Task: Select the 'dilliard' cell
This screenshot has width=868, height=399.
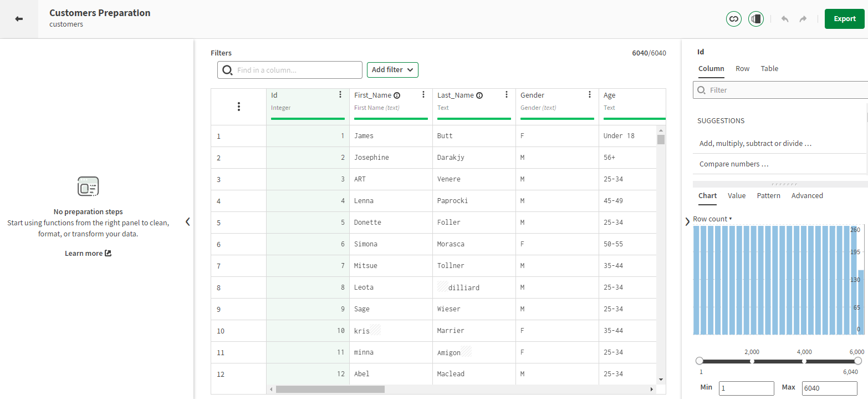Action: (474, 287)
